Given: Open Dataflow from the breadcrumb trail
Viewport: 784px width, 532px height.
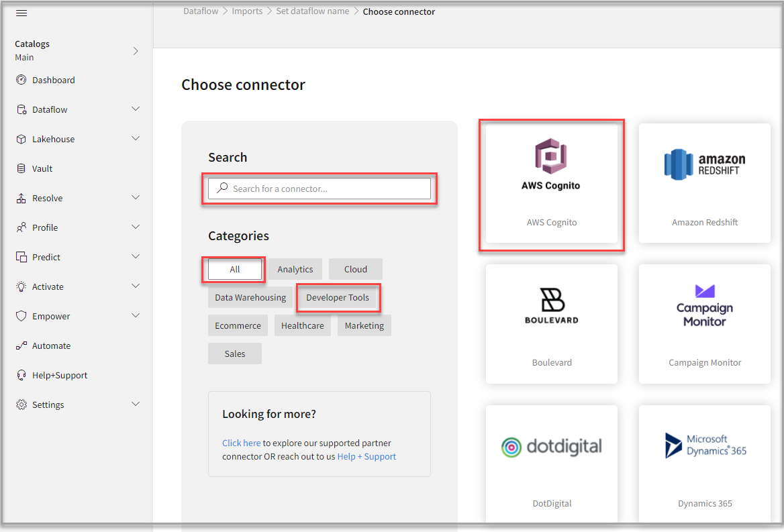Looking at the screenshot, I should 201,11.
